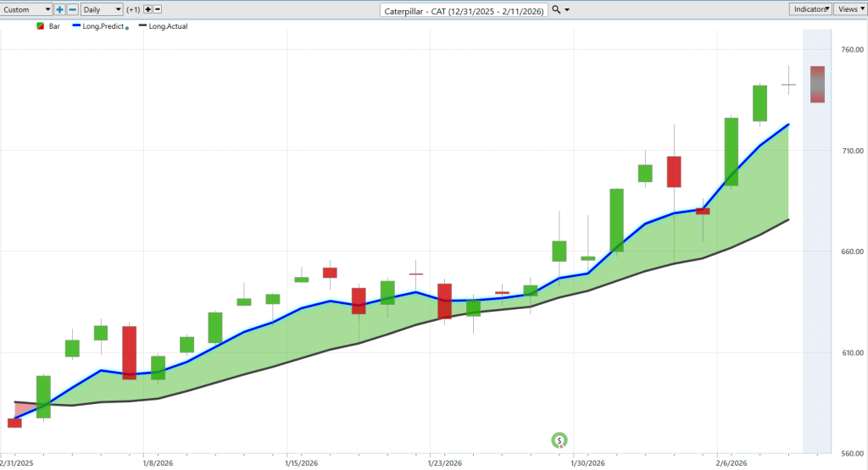
Task: Click the blue plus zoom-in button
Action: pyautogui.click(x=59, y=9)
